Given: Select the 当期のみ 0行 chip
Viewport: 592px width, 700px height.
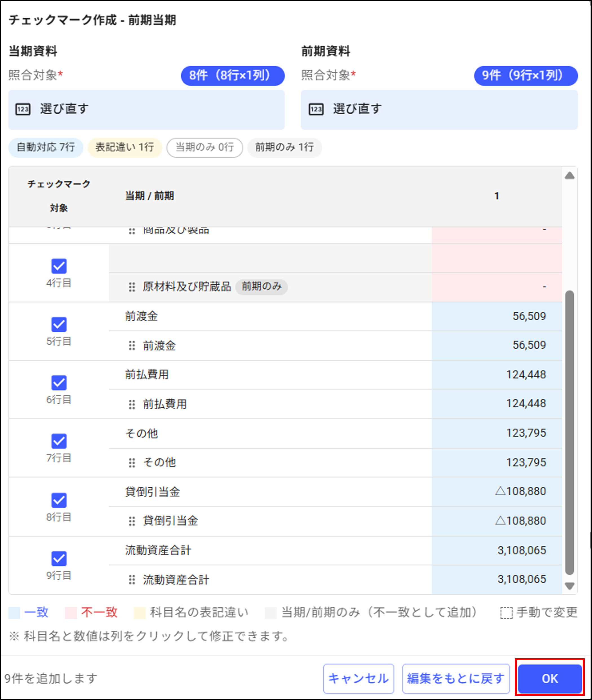Looking at the screenshot, I should coord(205,147).
